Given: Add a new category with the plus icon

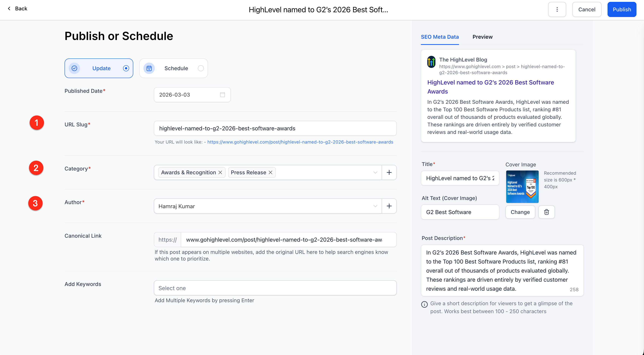Looking at the screenshot, I should coord(389,172).
